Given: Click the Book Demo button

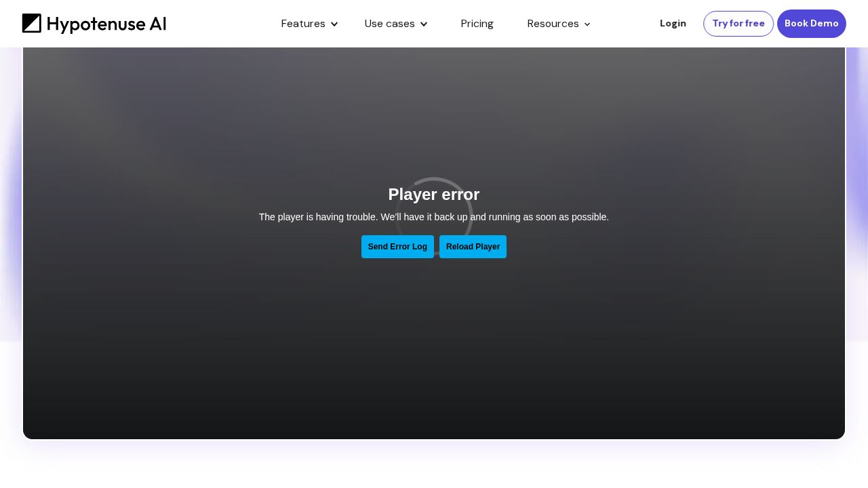Looking at the screenshot, I should tap(812, 24).
